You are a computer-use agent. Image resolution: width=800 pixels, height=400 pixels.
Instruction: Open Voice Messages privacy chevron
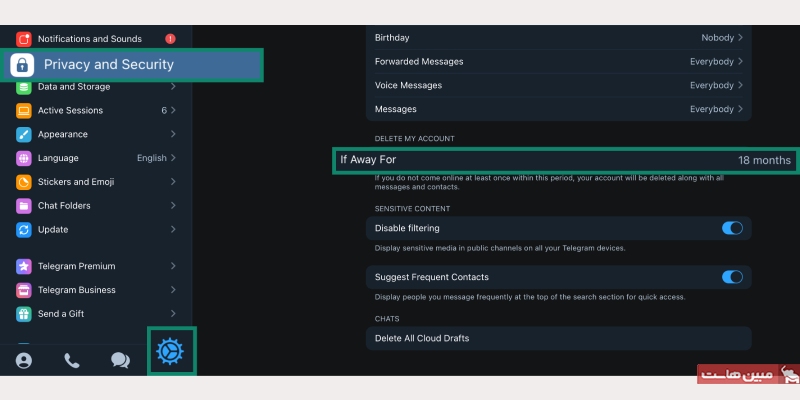tap(740, 85)
